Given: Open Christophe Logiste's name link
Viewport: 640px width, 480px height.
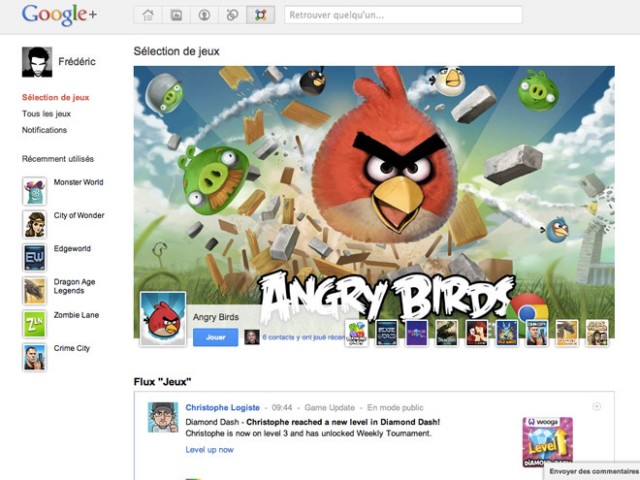Looking at the screenshot, I should coord(222,407).
